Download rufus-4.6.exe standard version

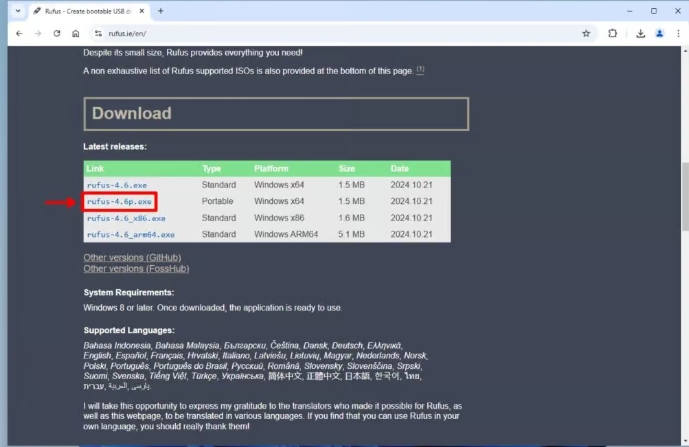(117, 185)
